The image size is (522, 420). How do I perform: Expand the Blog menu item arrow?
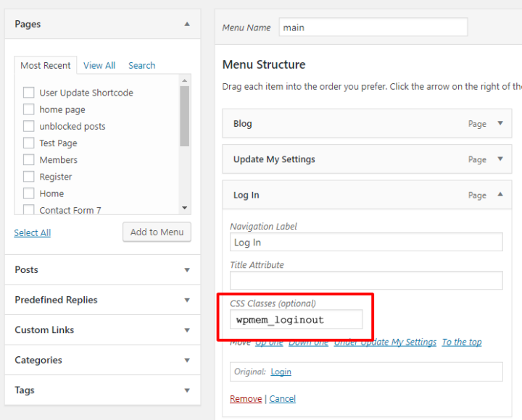point(500,123)
